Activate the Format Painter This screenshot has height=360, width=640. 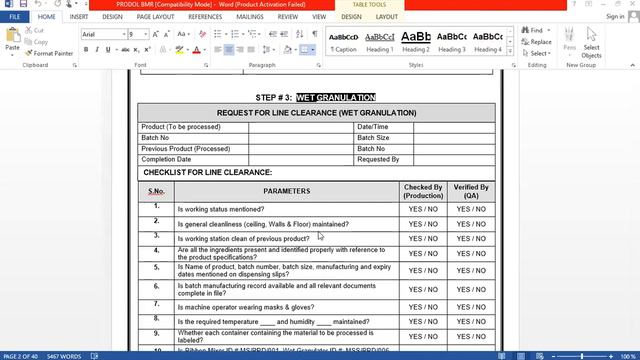[49, 53]
